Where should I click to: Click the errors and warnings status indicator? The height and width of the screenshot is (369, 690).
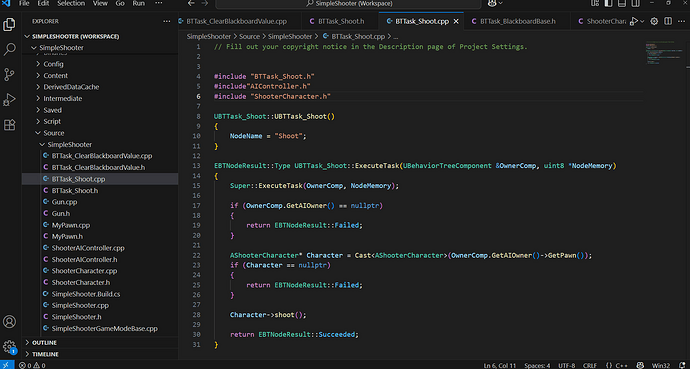(32, 365)
